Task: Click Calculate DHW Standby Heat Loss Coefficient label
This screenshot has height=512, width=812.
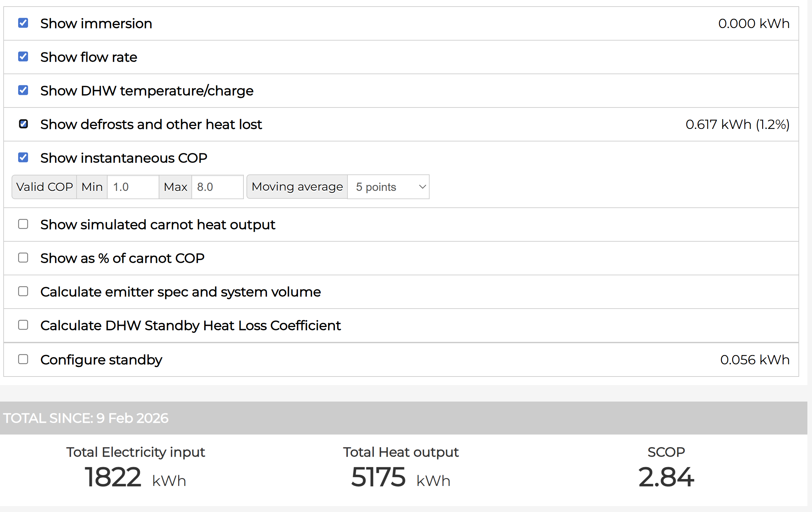Action: click(x=190, y=326)
